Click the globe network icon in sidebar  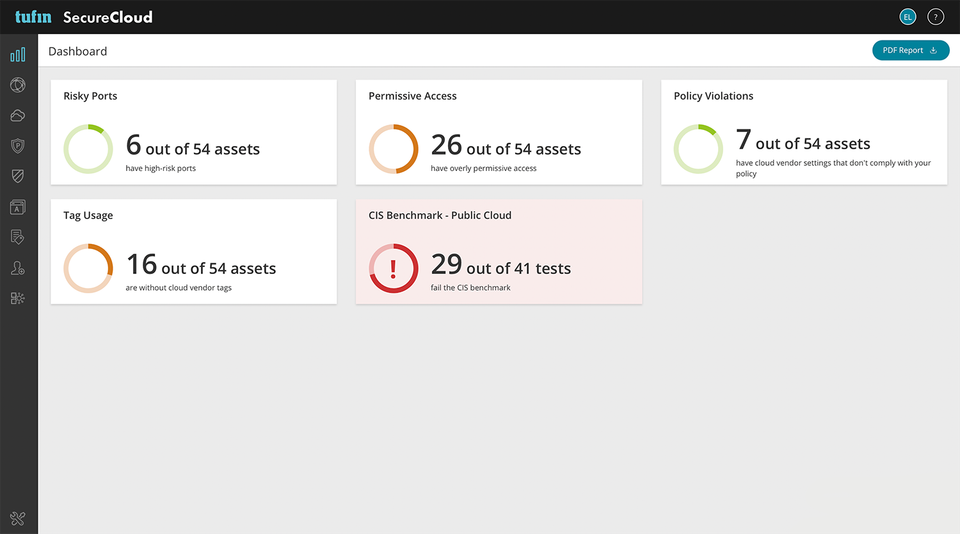pyautogui.click(x=18, y=85)
